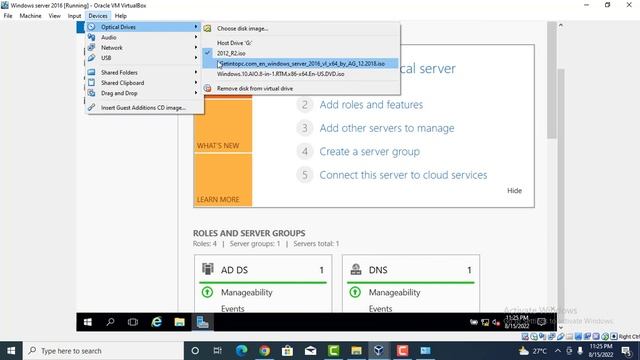Open Internet Explorer in guest taskbar

pyautogui.click(x=156, y=322)
